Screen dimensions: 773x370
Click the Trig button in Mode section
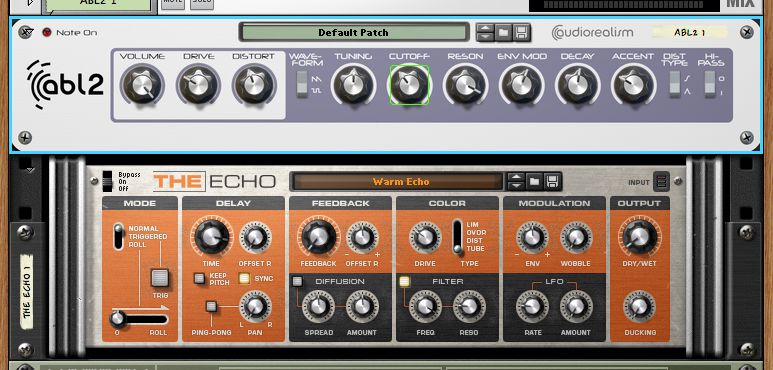(160, 278)
